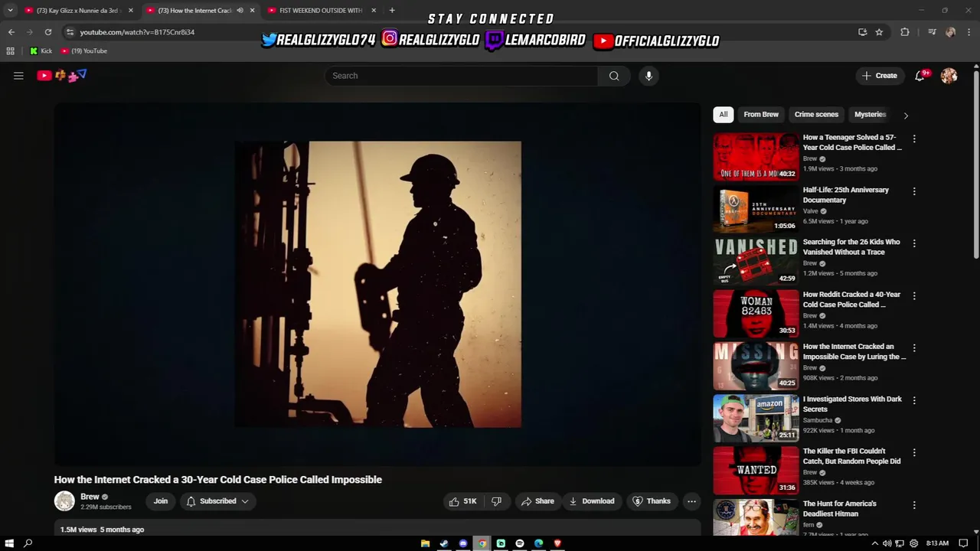
Task: Open options for Reddit cold case video
Action: [913, 295]
